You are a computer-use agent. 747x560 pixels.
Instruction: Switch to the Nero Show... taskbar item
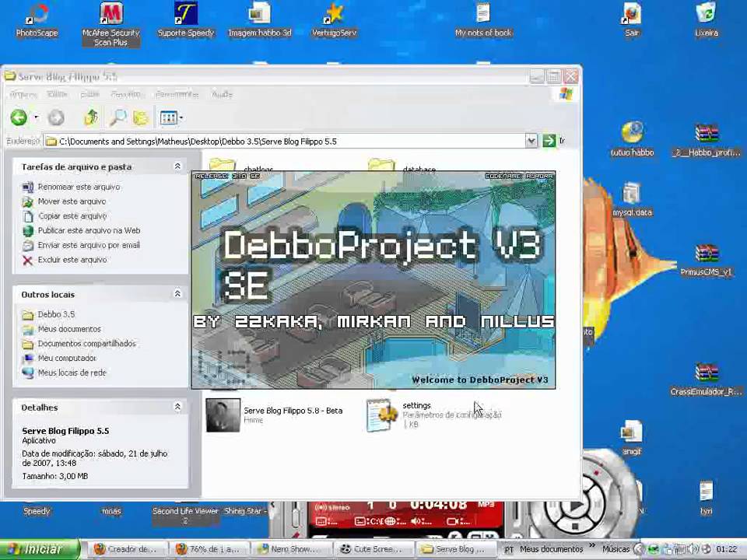pos(291,549)
